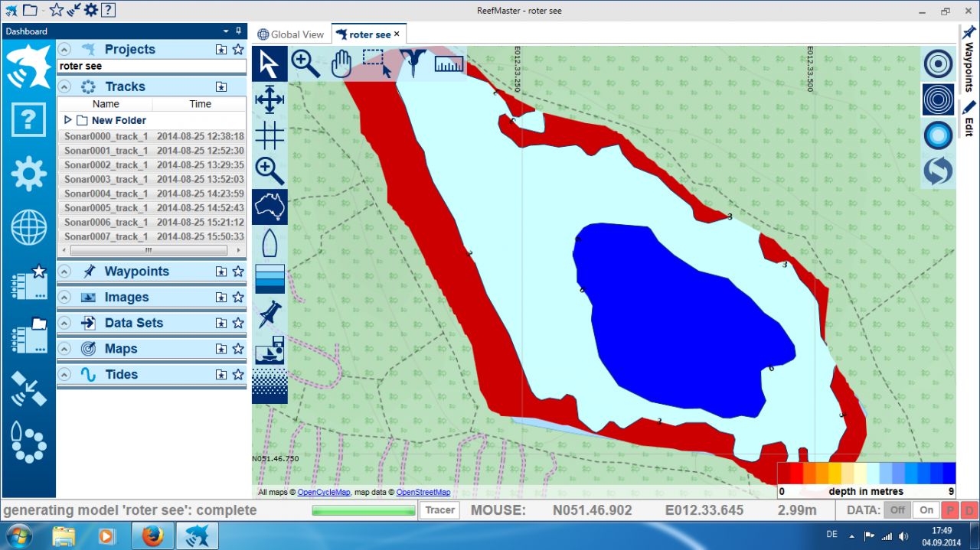Collapse the Waypoints panel section
980x550 pixels.
tap(64, 271)
